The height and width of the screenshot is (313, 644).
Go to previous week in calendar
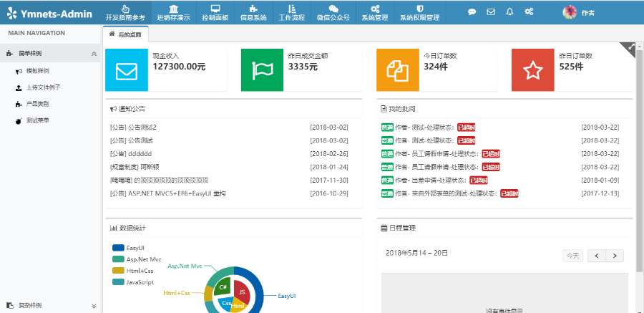(597, 256)
